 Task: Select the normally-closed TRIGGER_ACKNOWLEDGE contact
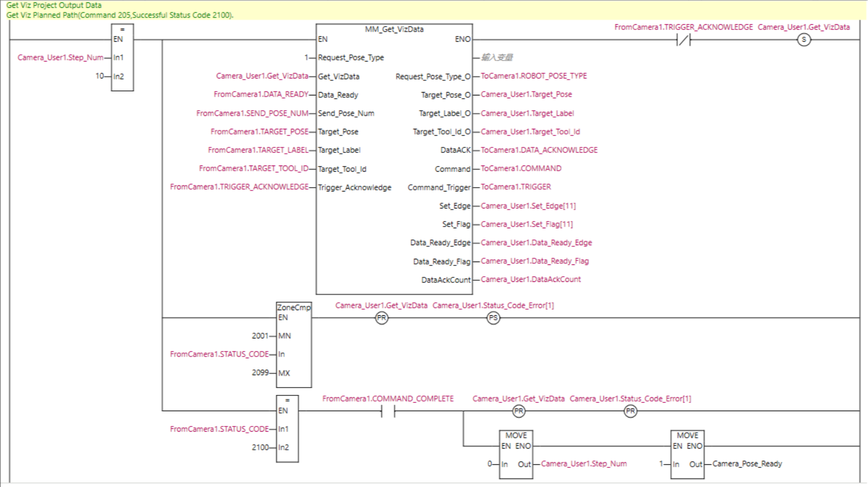click(x=683, y=40)
